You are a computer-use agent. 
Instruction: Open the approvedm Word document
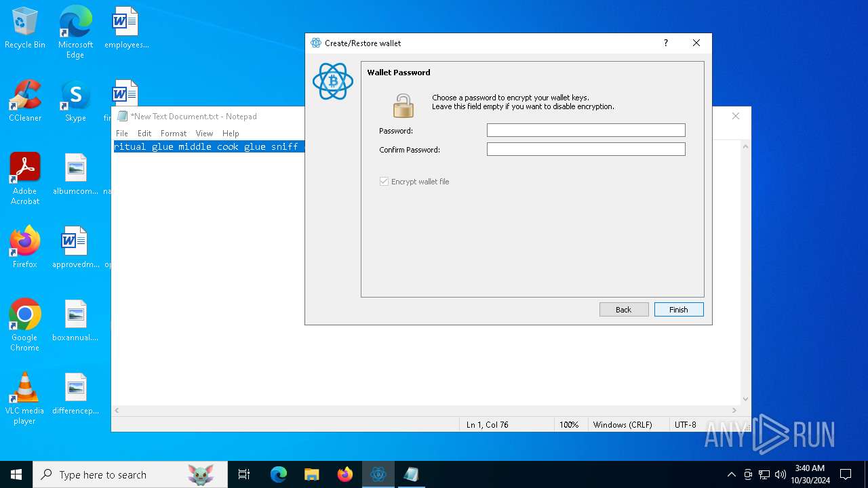[75, 248]
